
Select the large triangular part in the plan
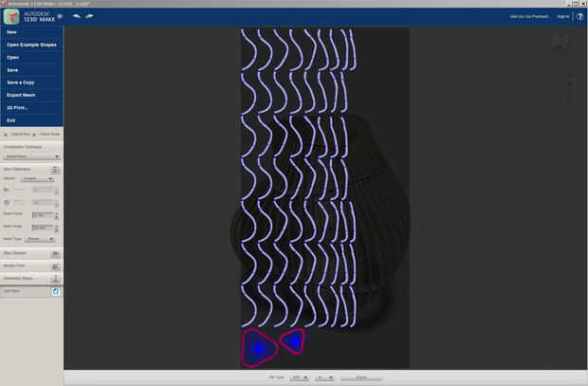pyautogui.click(x=259, y=348)
